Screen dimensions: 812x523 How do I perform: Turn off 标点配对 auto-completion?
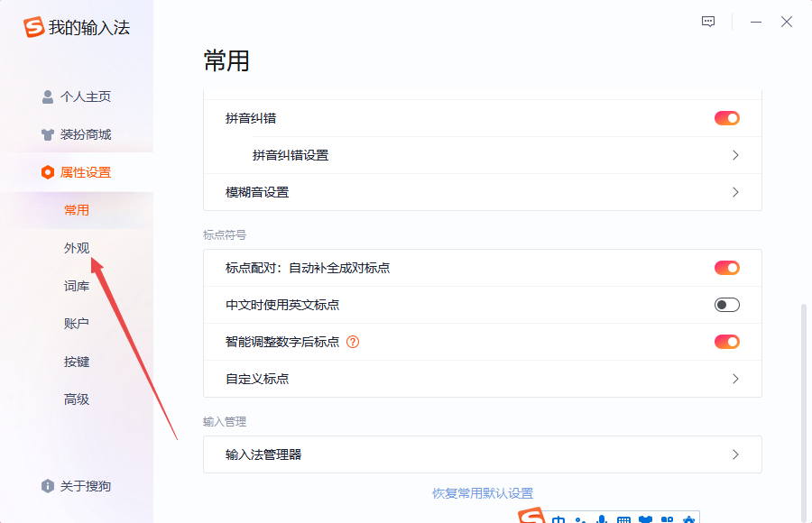pyautogui.click(x=725, y=267)
